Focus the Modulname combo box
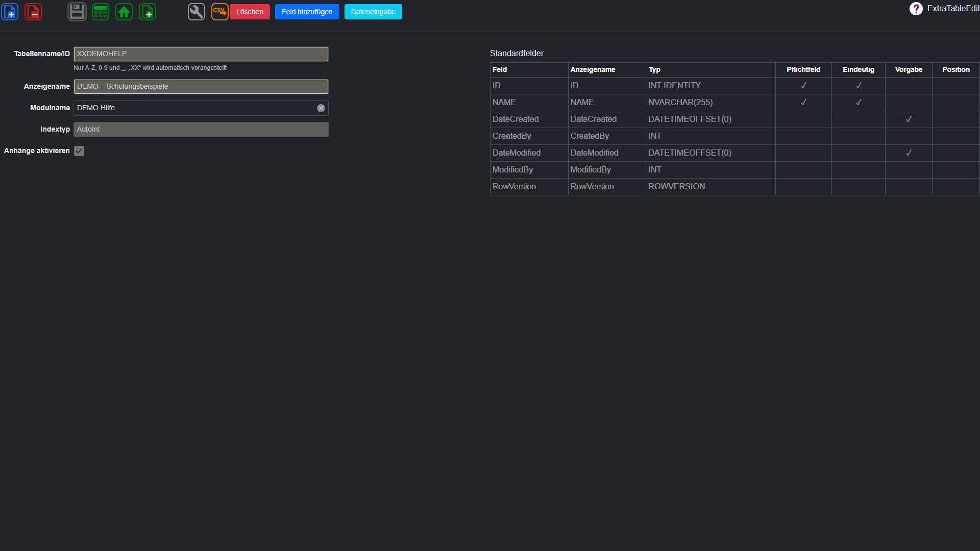 tap(195, 108)
